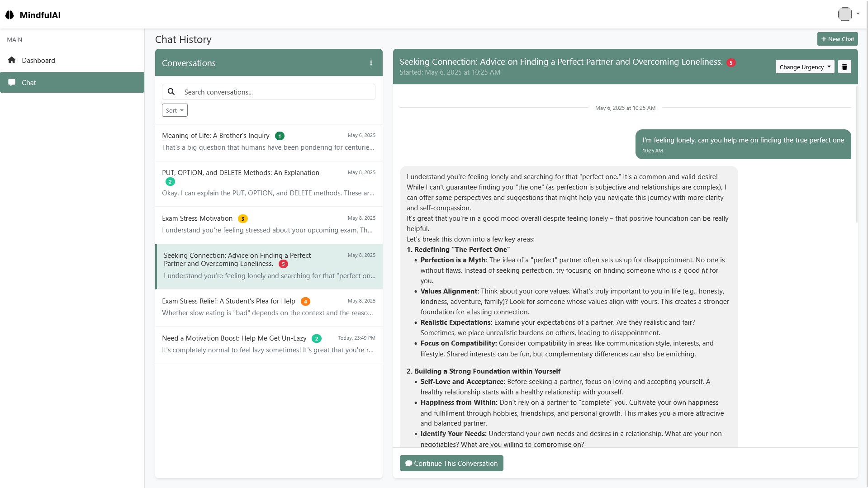
Task: Open the Dashboard home icon
Action: 12,60
